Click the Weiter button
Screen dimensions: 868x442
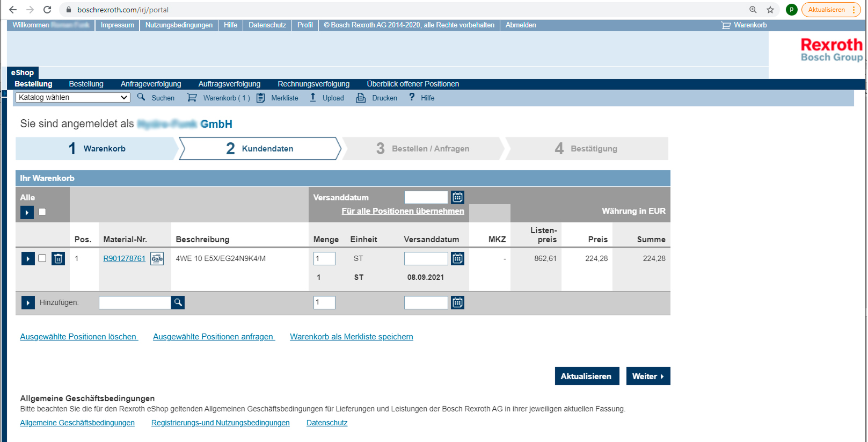click(x=648, y=376)
